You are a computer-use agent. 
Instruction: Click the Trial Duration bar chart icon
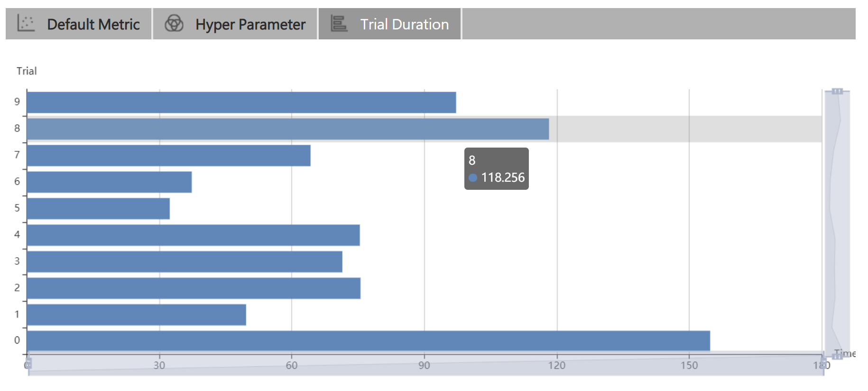pos(339,23)
